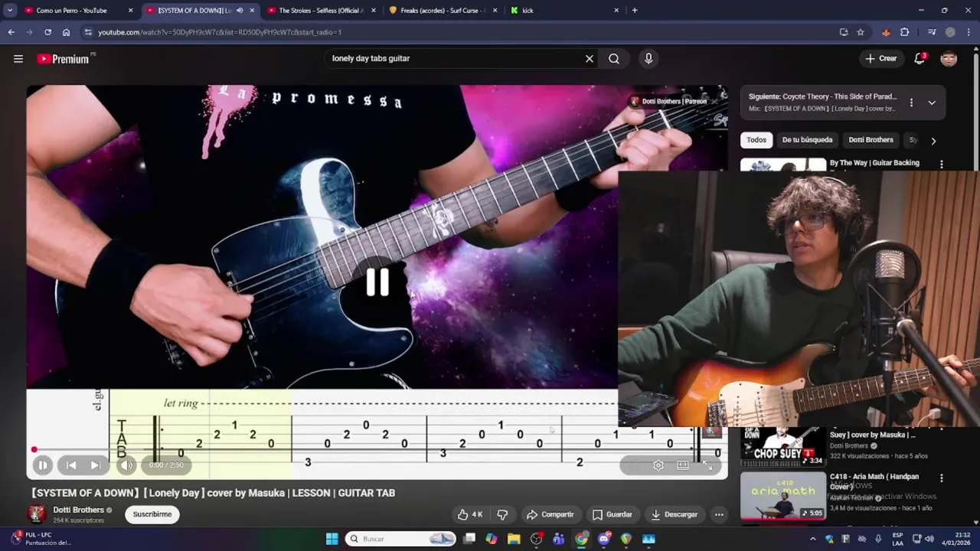Screen dimensions: 980x551
Task: Share the video via Compartir
Action: [550, 514]
